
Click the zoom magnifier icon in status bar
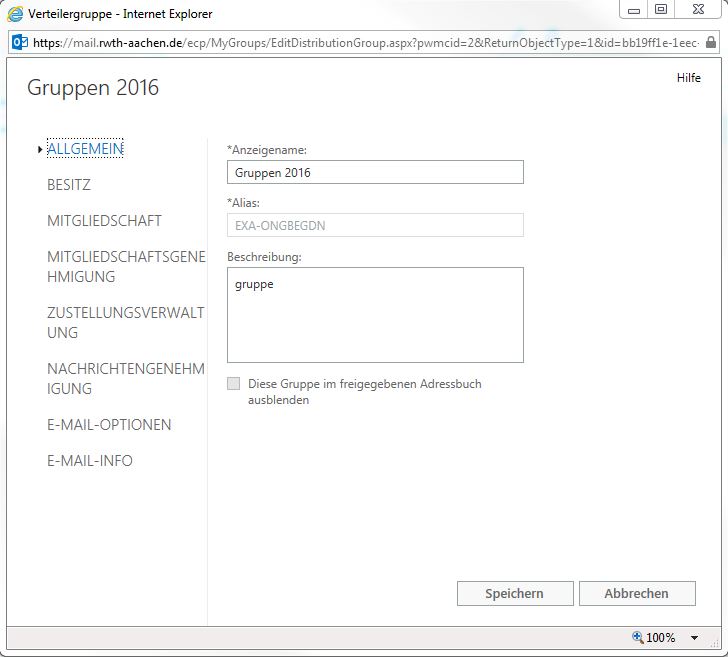point(637,637)
